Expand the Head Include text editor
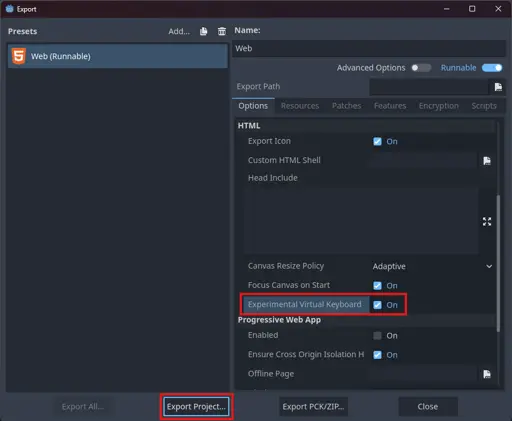 (x=487, y=221)
